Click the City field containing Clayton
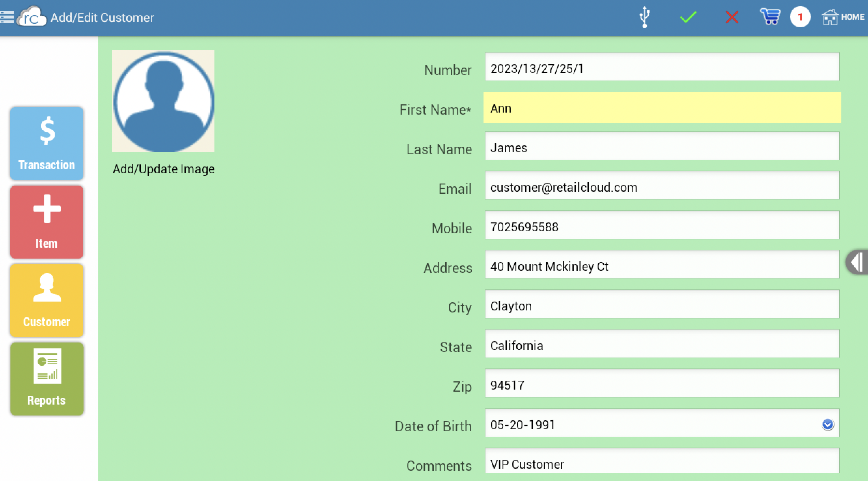The width and height of the screenshot is (868, 481). [x=662, y=304]
